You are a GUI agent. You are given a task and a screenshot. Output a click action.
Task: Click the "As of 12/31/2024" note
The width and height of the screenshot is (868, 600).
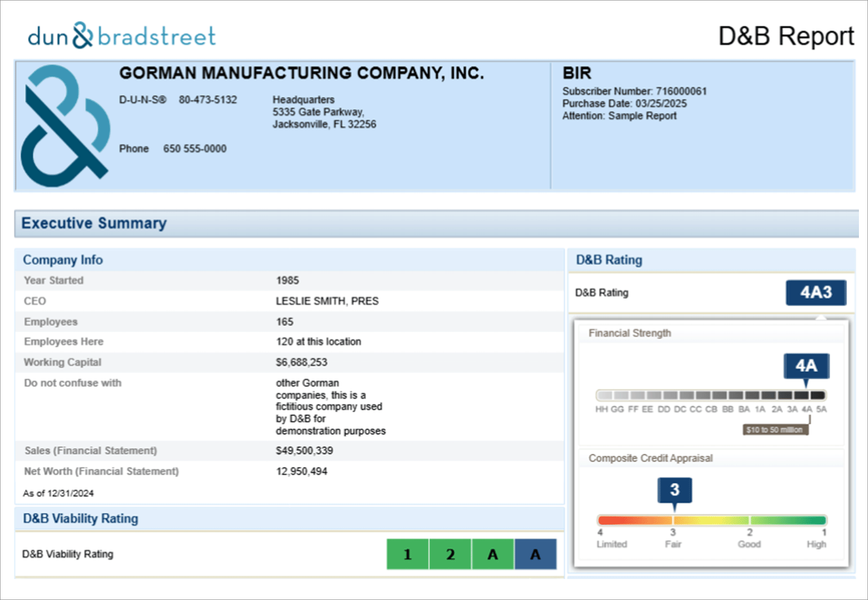pyautogui.click(x=58, y=493)
